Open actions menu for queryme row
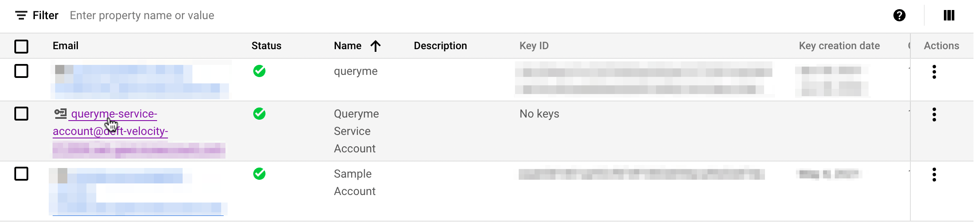The height and width of the screenshot is (222, 980). point(934,72)
